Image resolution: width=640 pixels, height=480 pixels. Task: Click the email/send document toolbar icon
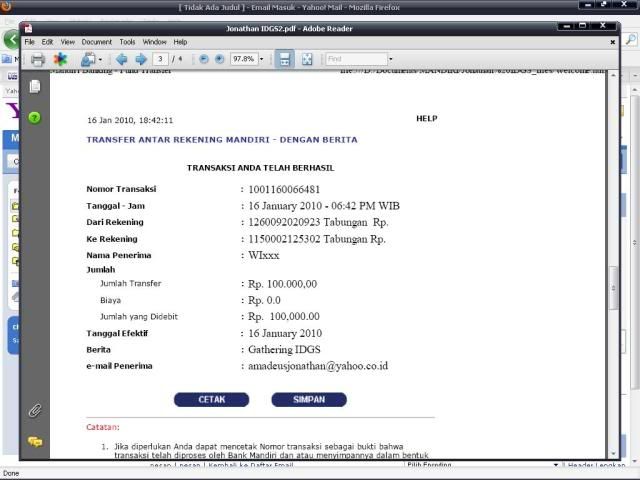(x=88, y=60)
